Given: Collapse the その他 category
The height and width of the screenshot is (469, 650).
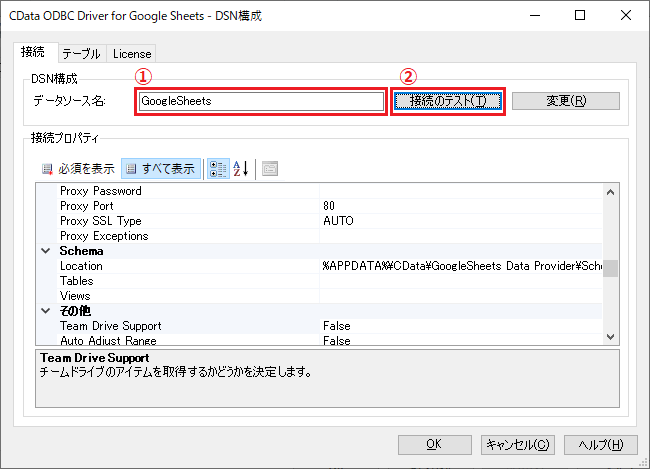Looking at the screenshot, I should point(45,311).
